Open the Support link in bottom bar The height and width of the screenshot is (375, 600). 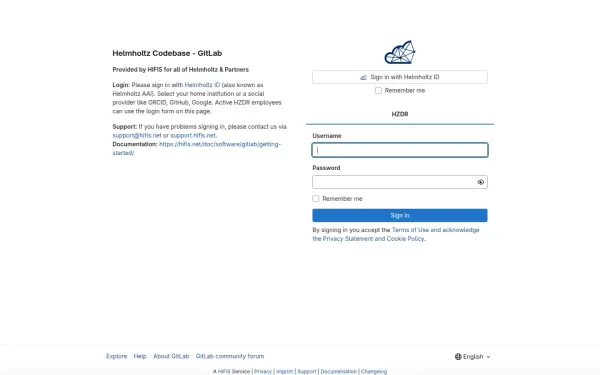pos(307,372)
